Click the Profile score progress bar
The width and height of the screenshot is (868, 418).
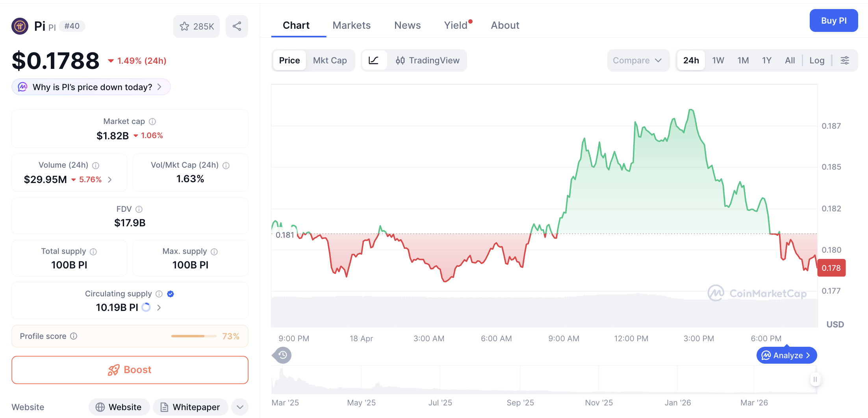(x=193, y=336)
